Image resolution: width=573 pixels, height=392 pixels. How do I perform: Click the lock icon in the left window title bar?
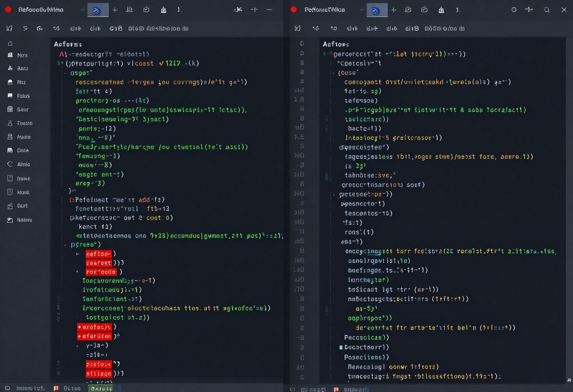(163, 10)
